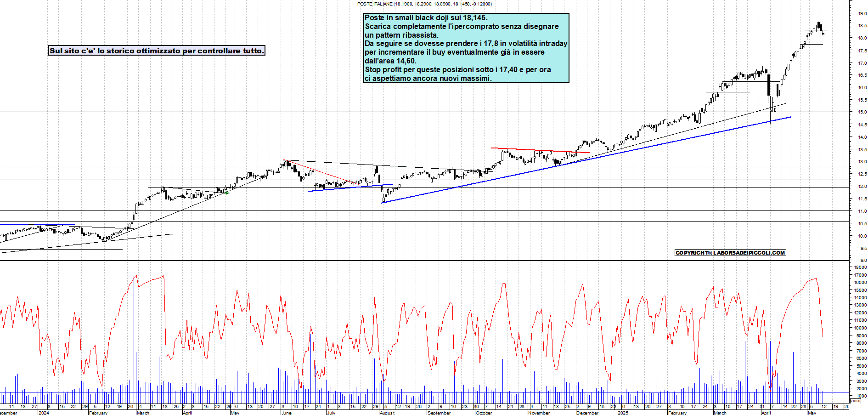The width and height of the screenshot is (868, 415).
Task: Select the 'Sul sito c'e' lo storico ottimizzato' text box
Action: (157, 51)
